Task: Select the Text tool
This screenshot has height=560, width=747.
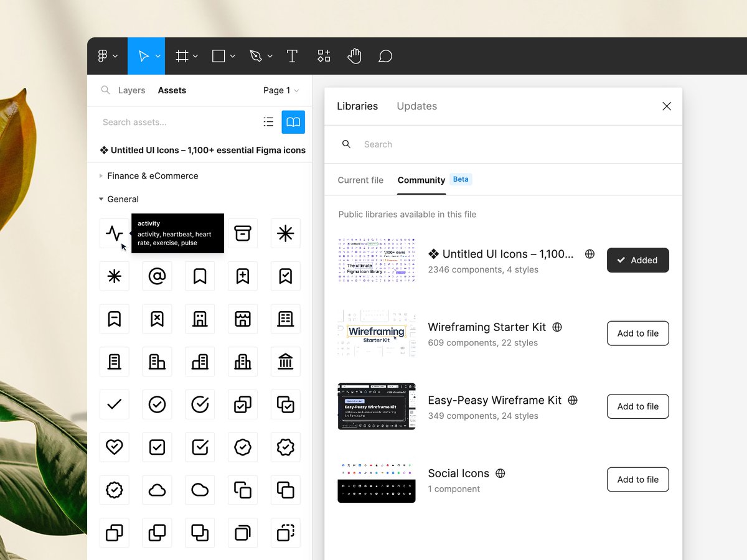Action: (291, 55)
